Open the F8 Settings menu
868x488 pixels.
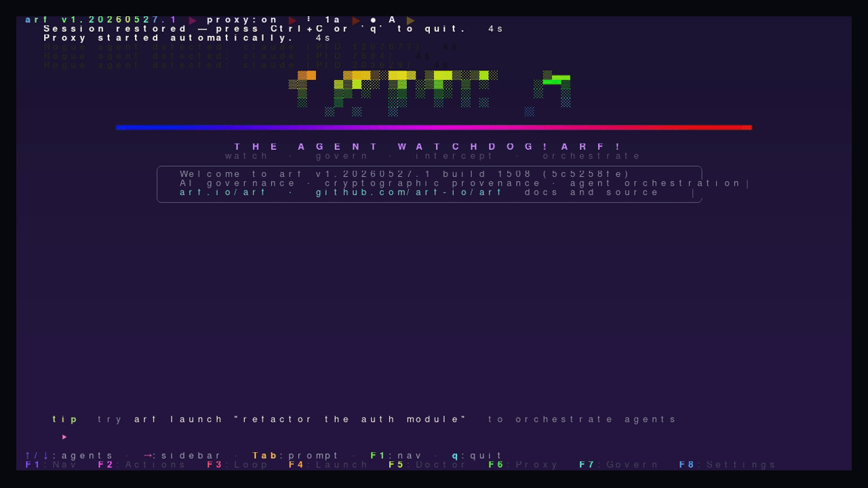tap(728, 465)
